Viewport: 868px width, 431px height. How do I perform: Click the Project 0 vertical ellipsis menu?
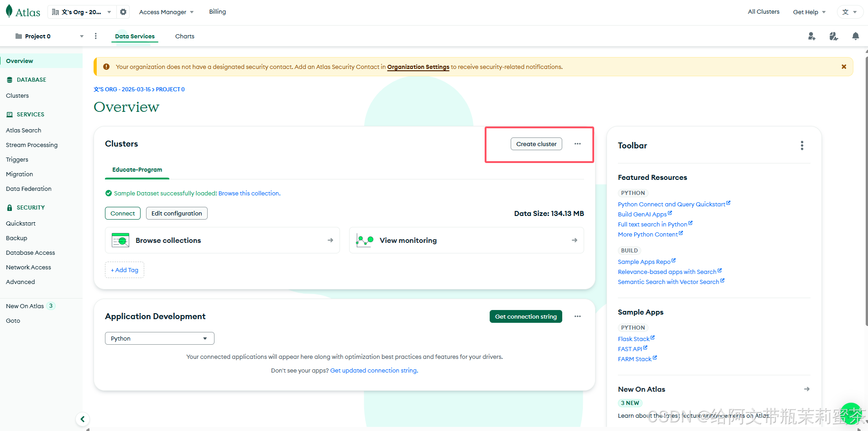pos(95,36)
